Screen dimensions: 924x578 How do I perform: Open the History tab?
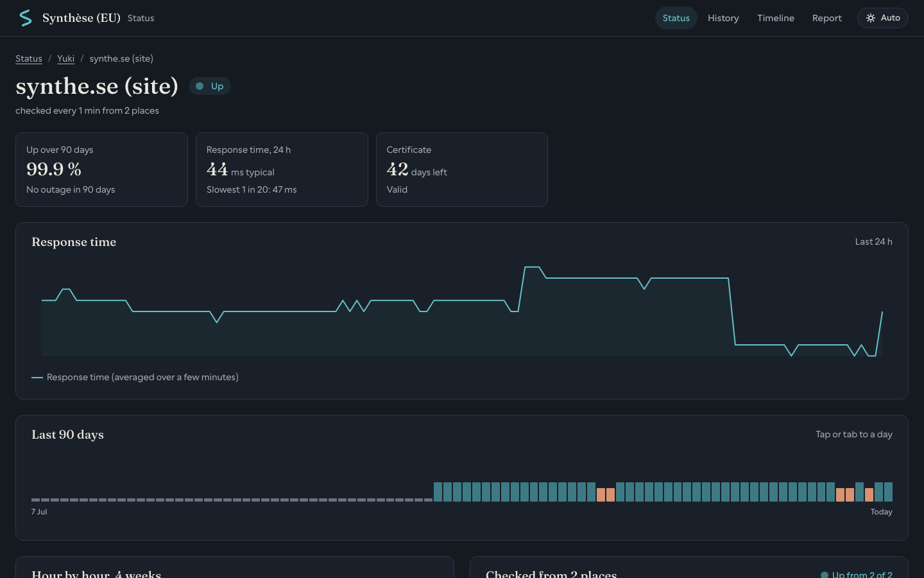(723, 18)
